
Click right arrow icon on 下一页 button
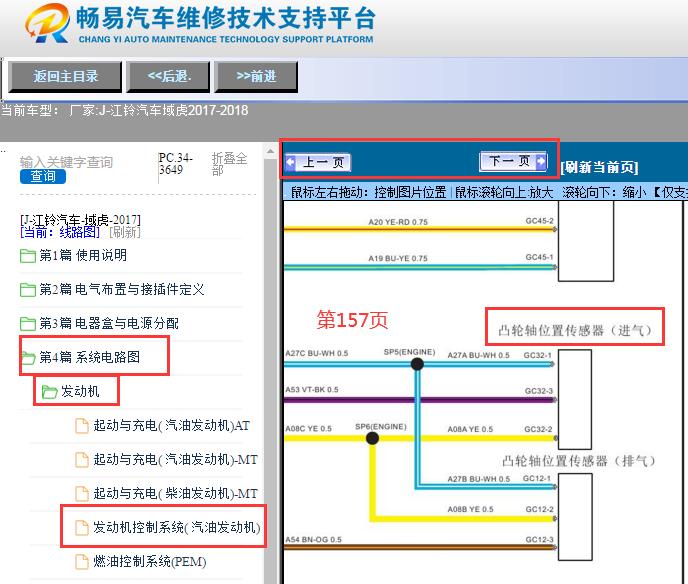(541, 161)
